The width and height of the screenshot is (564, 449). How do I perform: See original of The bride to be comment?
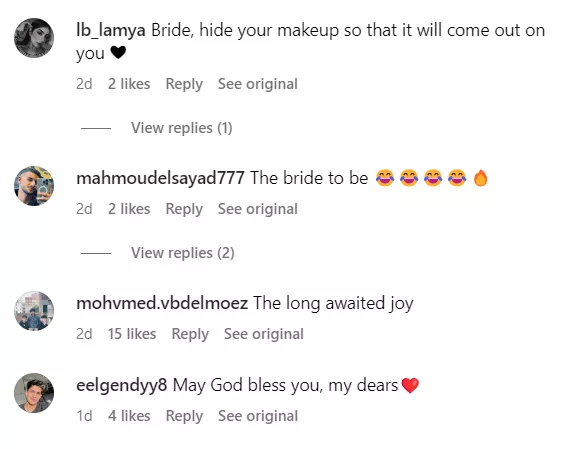tap(258, 209)
